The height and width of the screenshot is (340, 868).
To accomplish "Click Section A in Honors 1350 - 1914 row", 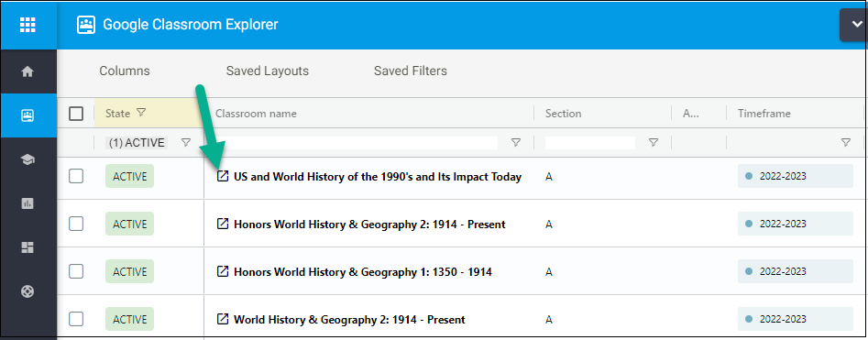I will click(549, 272).
